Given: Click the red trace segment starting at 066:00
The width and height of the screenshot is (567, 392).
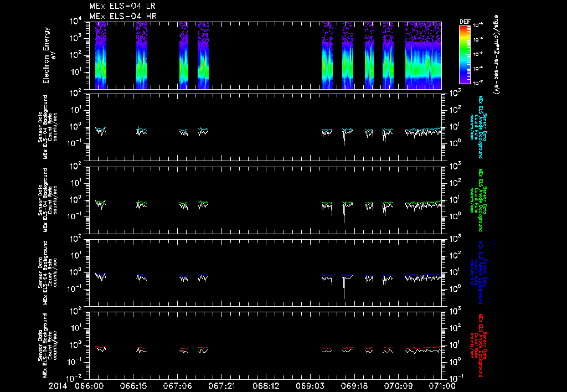Looking at the screenshot, I should [101, 347].
